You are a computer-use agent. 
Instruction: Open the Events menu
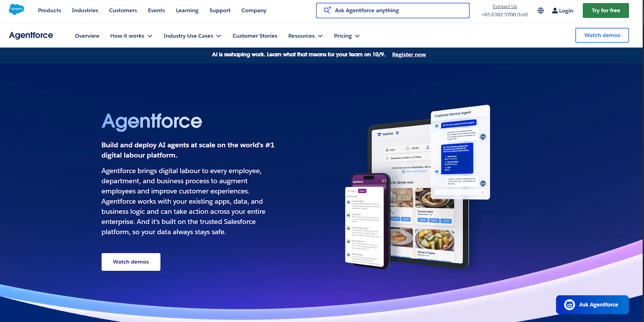point(156,10)
